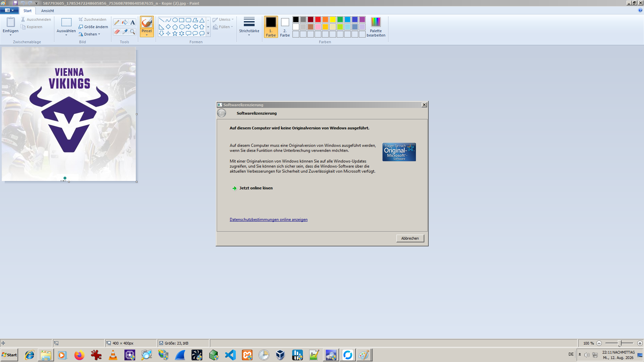Viewport: 644px width, 362px height.
Task: Open Datenschutzbestimmungen online anzeigen link
Action: [269, 220]
